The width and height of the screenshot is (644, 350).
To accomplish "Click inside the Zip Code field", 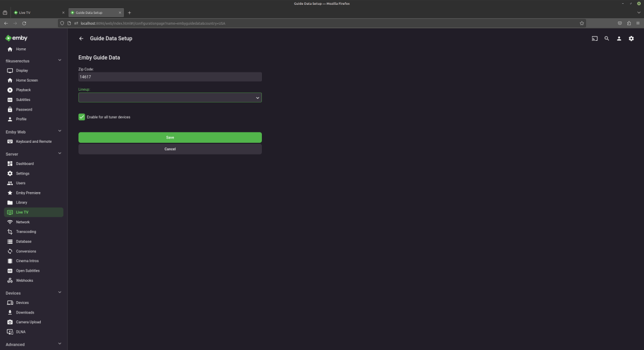I will [170, 77].
